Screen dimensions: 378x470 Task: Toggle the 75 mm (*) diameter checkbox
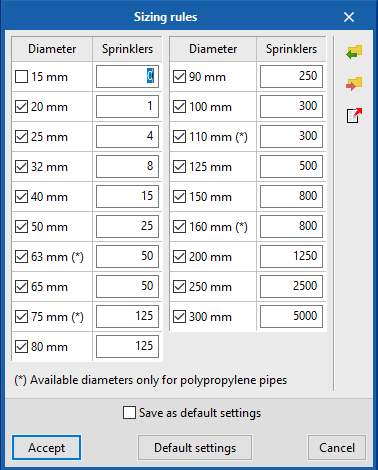point(21,317)
